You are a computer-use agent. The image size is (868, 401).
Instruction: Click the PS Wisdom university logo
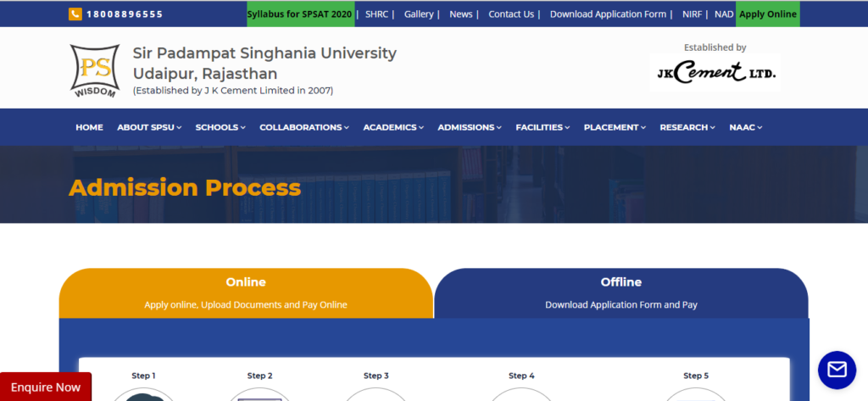(95, 71)
